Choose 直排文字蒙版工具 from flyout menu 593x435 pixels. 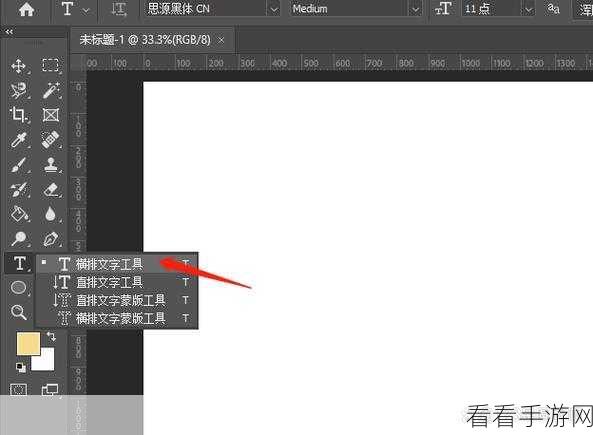tap(117, 300)
